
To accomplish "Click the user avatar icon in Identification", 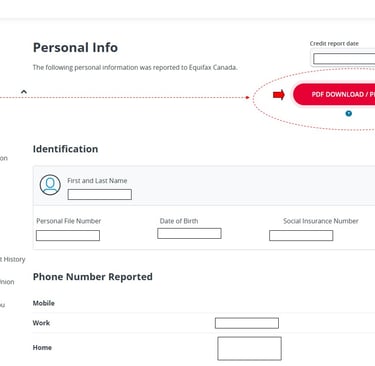I will (x=50, y=185).
